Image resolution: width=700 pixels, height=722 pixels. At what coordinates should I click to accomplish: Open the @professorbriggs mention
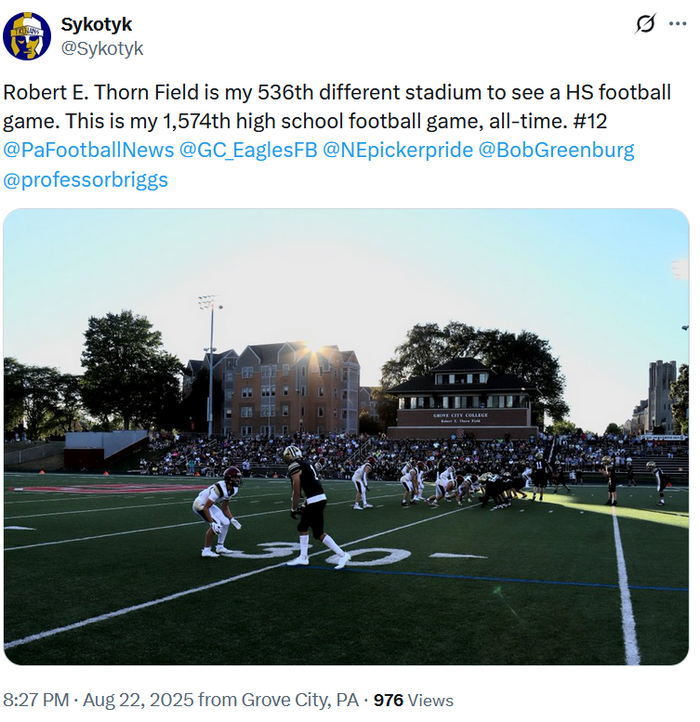(x=86, y=180)
